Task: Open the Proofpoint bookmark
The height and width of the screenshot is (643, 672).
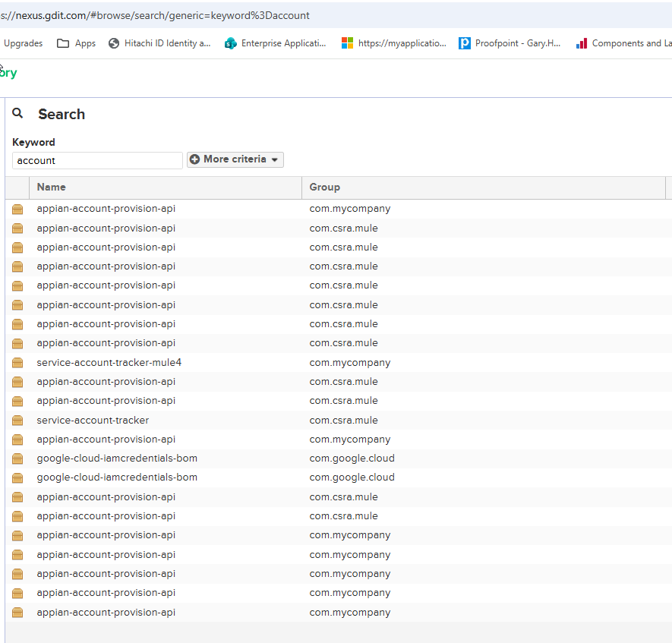Action: [510, 43]
